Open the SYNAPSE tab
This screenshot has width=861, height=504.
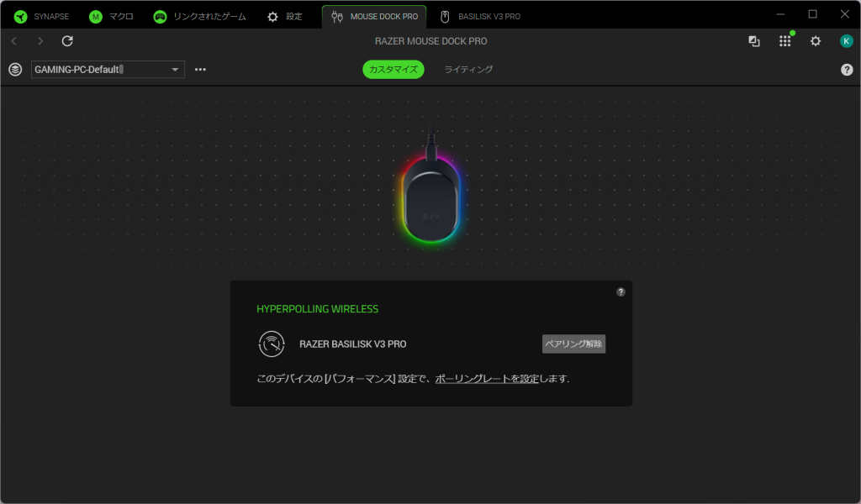coord(42,17)
